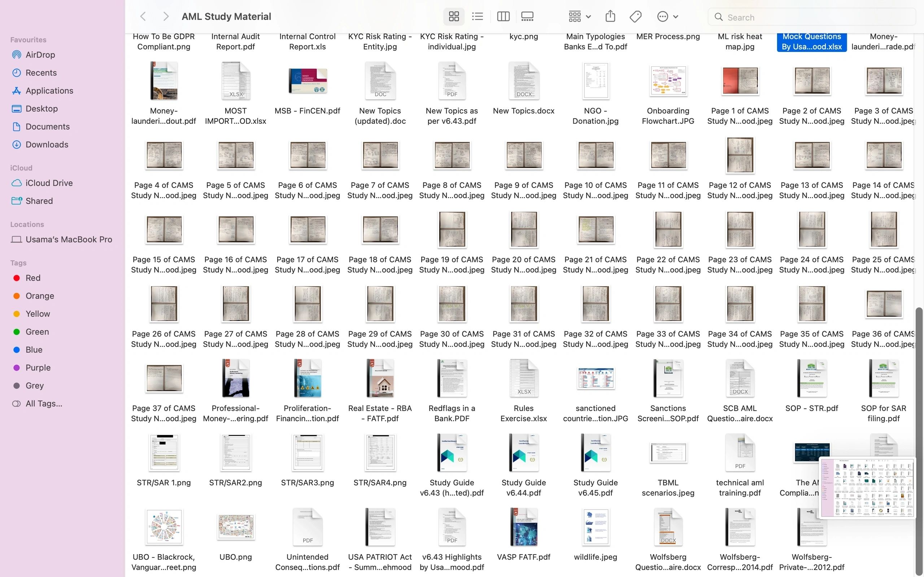Select the Tags icon in toolbar
Image resolution: width=924 pixels, height=577 pixels.
636,17
